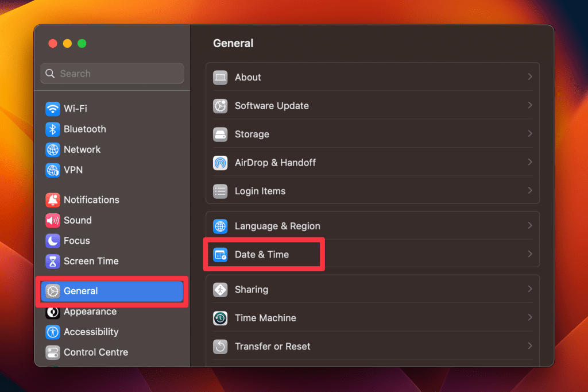Click the Sound speaker icon

52,220
